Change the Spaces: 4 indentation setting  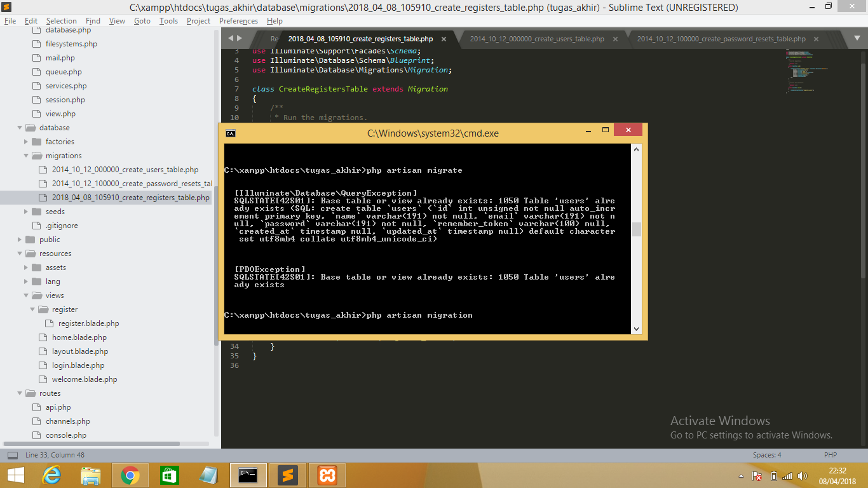click(x=767, y=455)
